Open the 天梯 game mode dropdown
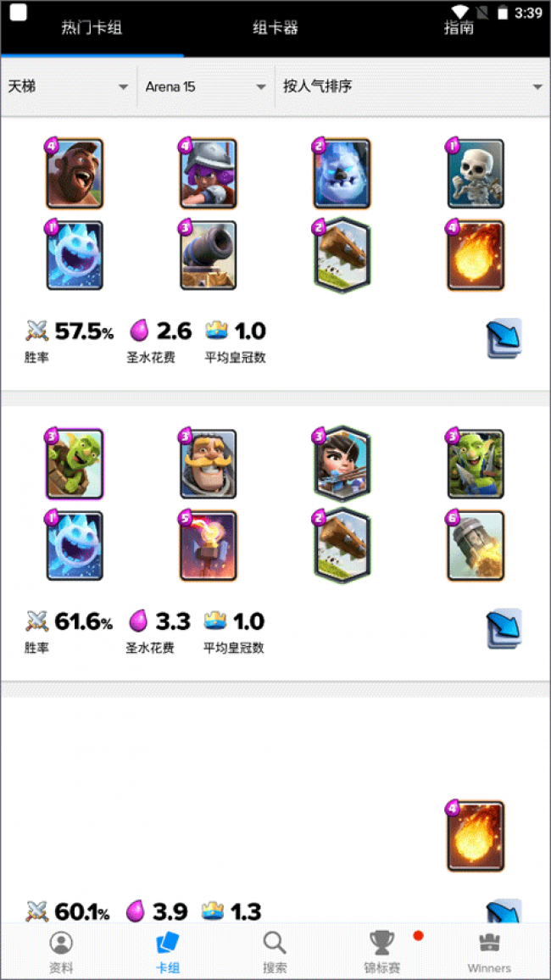The image size is (551, 980). coord(69,86)
